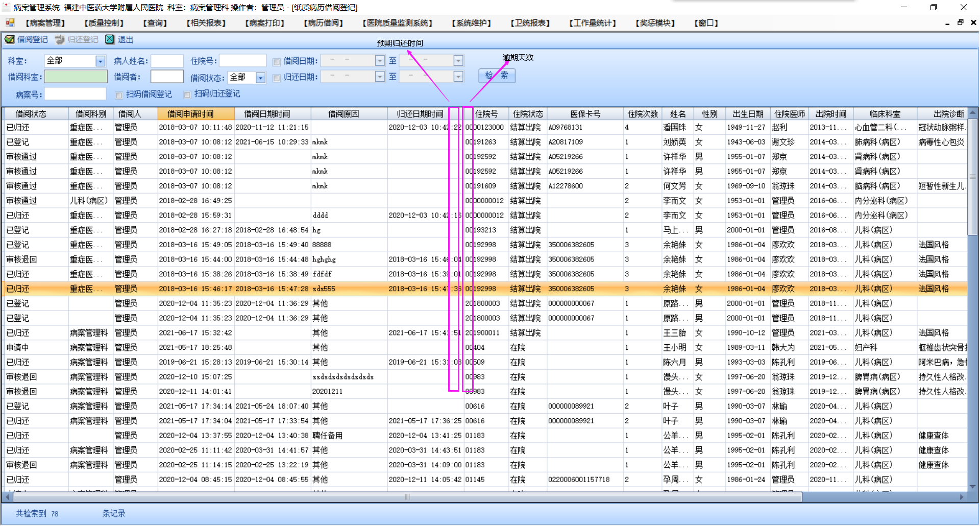Select the row for patient 王小明

pos(485,348)
